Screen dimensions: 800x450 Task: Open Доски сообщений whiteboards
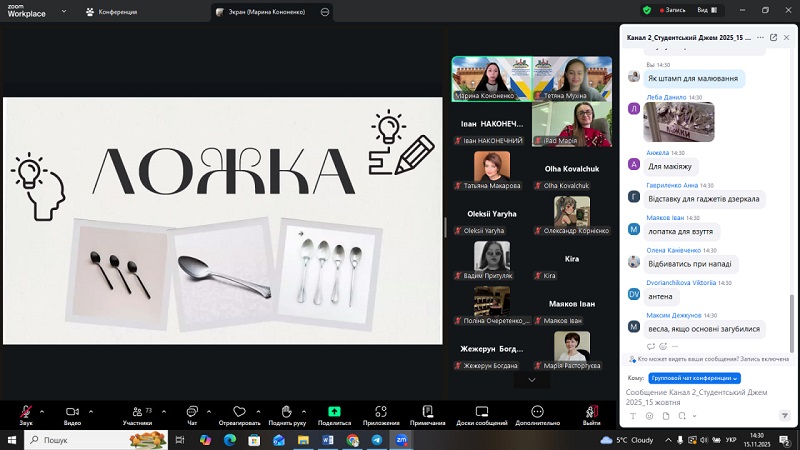[482, 411]
